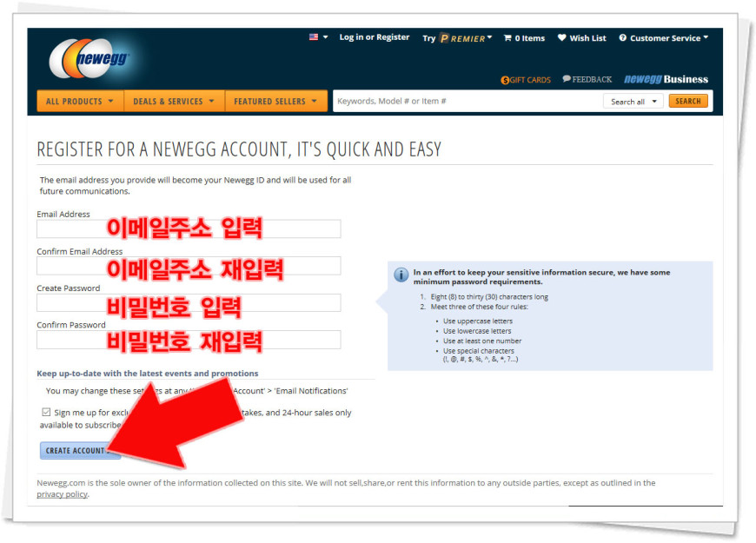Click the Wish List heart icon

(x=561, y=37)
